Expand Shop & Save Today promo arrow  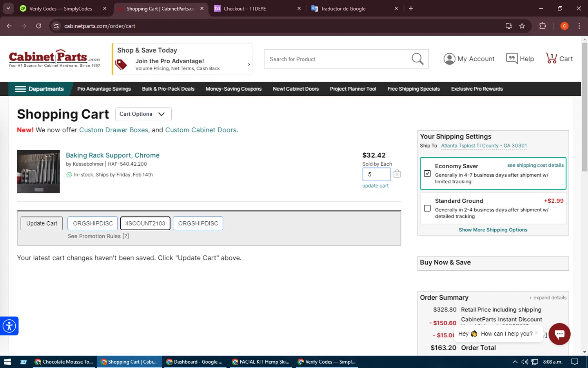249,64
